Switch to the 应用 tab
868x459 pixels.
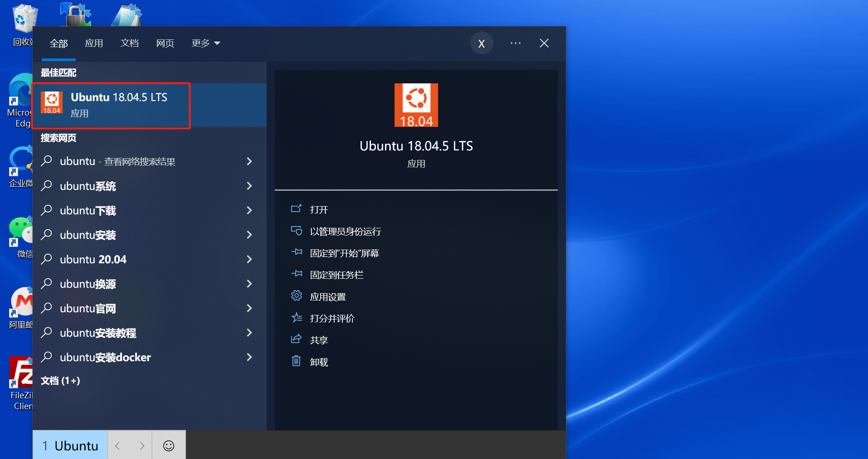point(94,43)
